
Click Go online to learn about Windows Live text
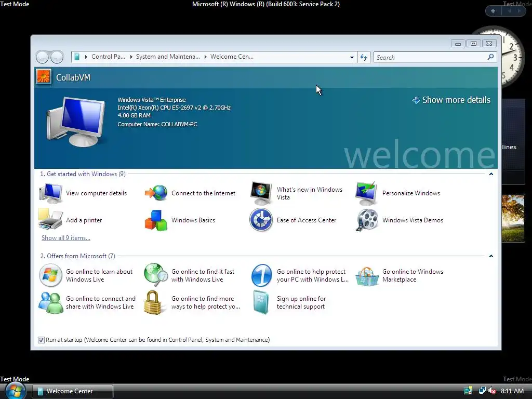[99, 275]
